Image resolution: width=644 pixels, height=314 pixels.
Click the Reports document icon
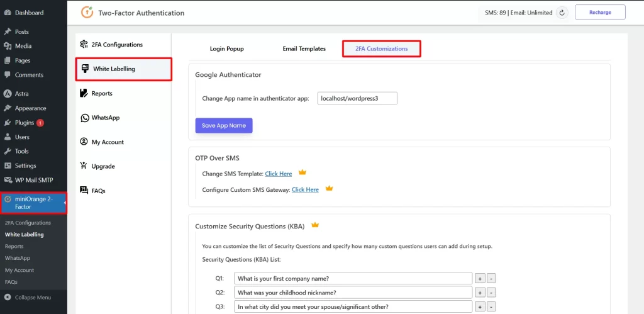point(84,93)
